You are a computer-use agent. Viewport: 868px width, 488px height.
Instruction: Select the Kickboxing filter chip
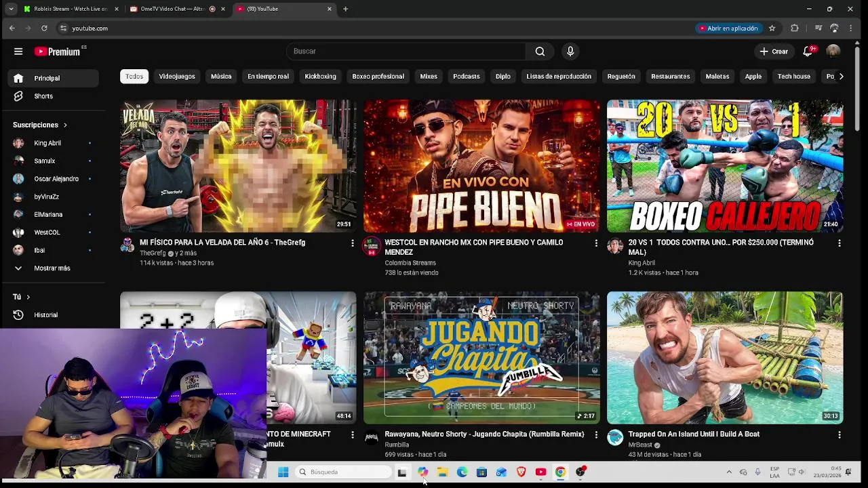click(320, 77)
